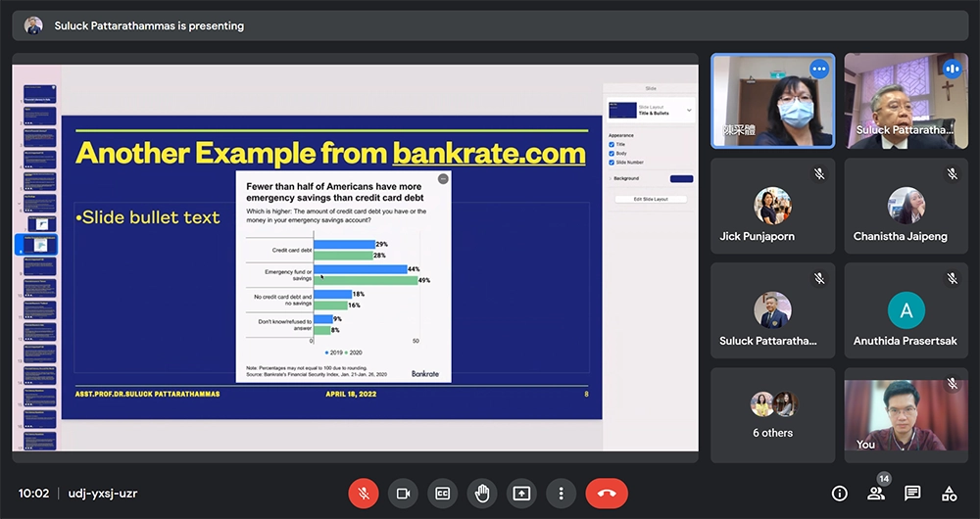Collapse slide group at slide 6
The width and height of the screenshot is (980, 519).
click(20, 204)
